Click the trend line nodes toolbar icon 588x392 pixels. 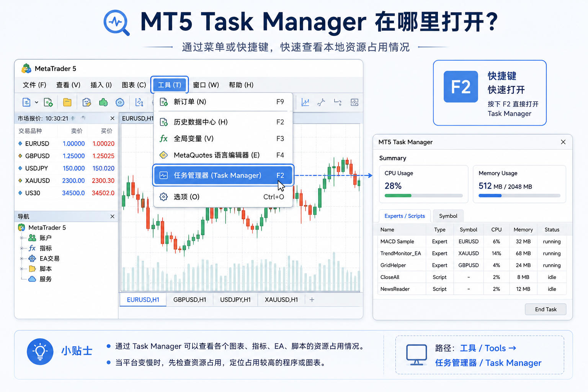click(x=321, y=102)
